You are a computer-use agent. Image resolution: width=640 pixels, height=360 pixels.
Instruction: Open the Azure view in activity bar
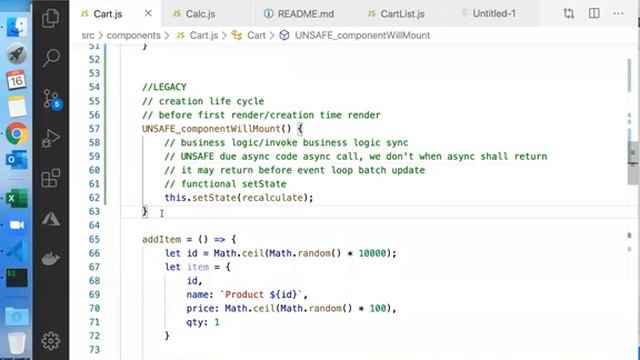click(x=51, y=219)
